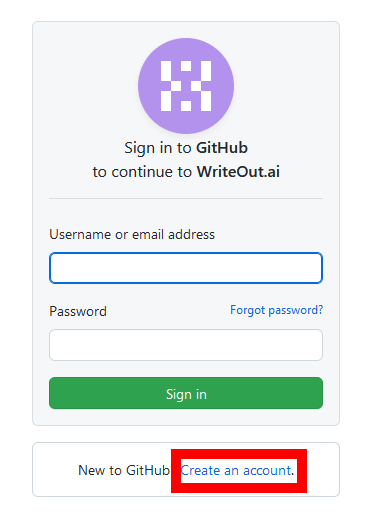Click the Username or email address label
The width and height of the screenshot is (368, 523).
click(x=132, y=234)
